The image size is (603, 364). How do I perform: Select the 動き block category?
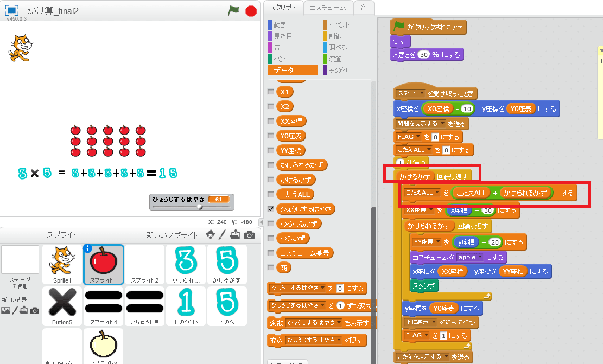pyautogui.click(x=280, y=24)
